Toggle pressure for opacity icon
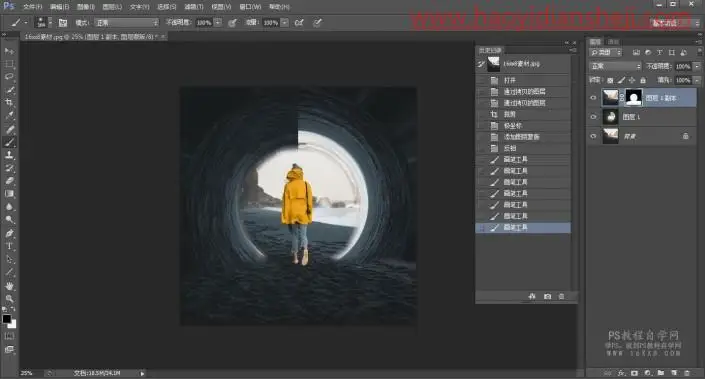705x379 pixels. (232, 22)
